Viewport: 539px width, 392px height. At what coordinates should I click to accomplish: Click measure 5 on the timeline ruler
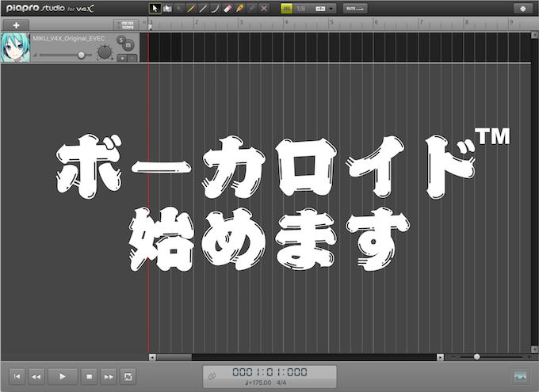pyautogui.click(x=331, y=22)
